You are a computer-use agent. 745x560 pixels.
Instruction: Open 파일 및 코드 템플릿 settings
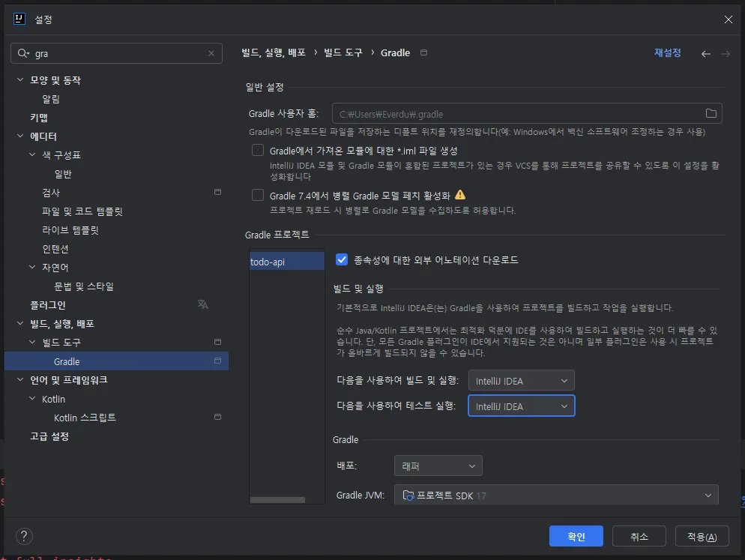82,211
